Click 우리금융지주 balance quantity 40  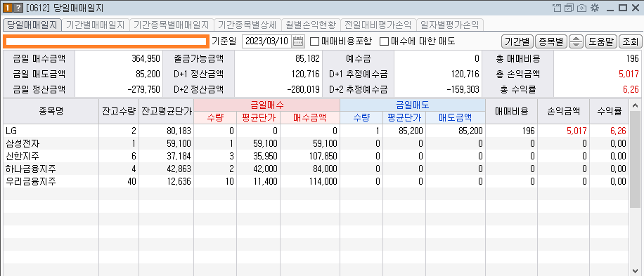132,182
